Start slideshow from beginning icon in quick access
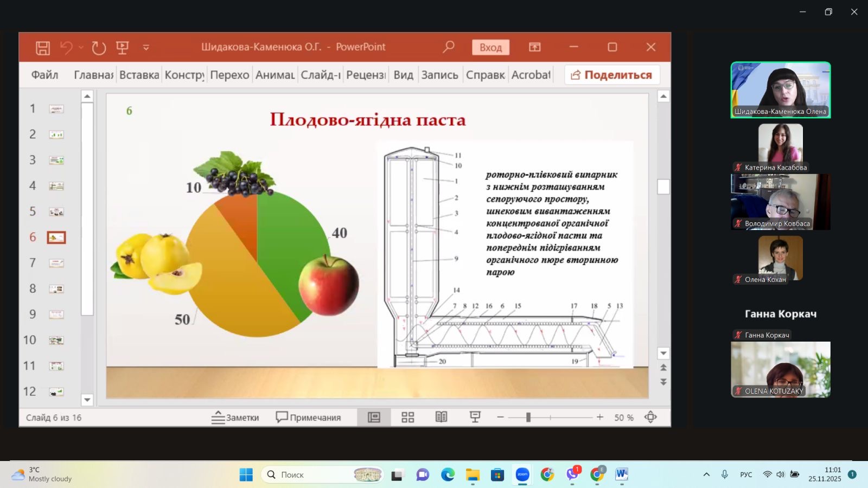Image resolution: width=868 pixels, height=488 pixels. click(123, 48)
